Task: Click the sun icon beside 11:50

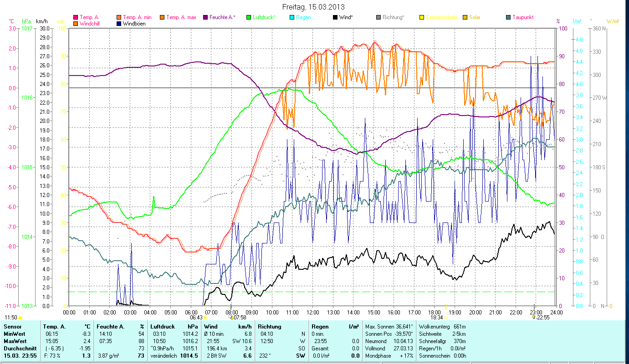Action: pos(20,318)
